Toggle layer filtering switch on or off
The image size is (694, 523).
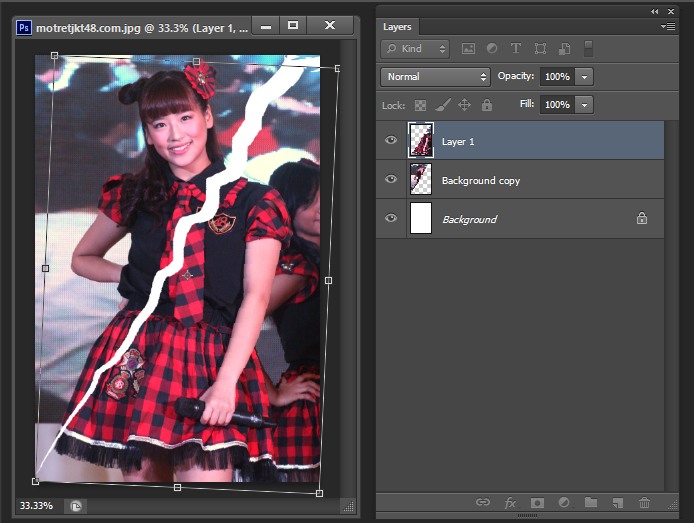pyautogui.click(x=588, y=49)
